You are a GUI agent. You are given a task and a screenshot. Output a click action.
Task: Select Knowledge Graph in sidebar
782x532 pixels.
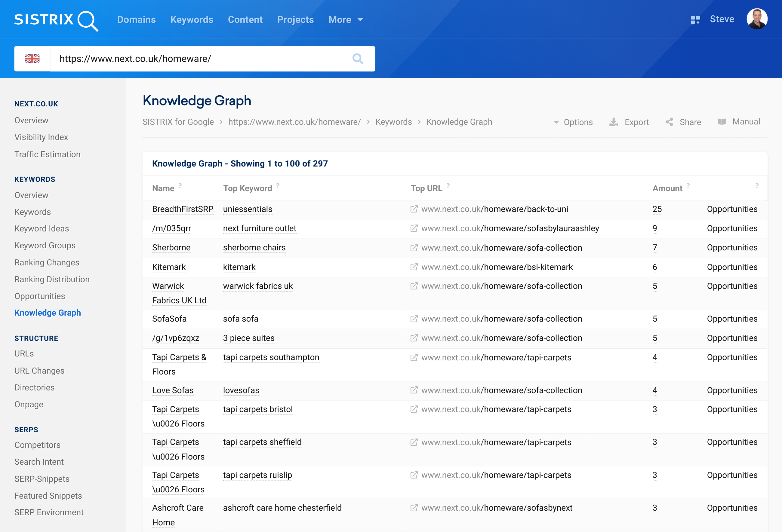48,313
